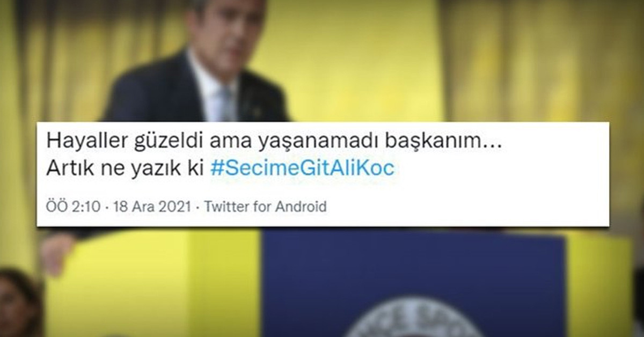This screenshot has height=337, width=644.
Task: Click the hand resting on the podium
Action: 57,252
